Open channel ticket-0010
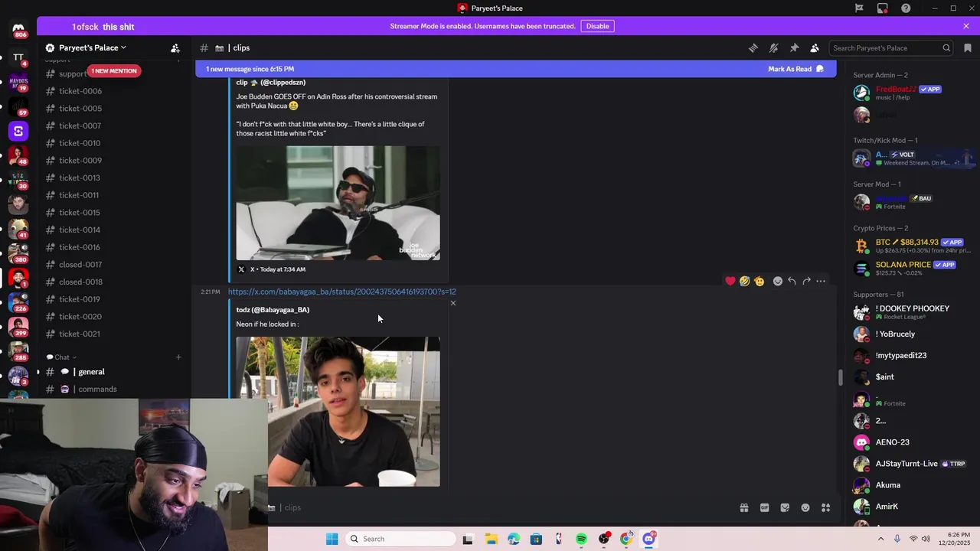 coord(80,143)
